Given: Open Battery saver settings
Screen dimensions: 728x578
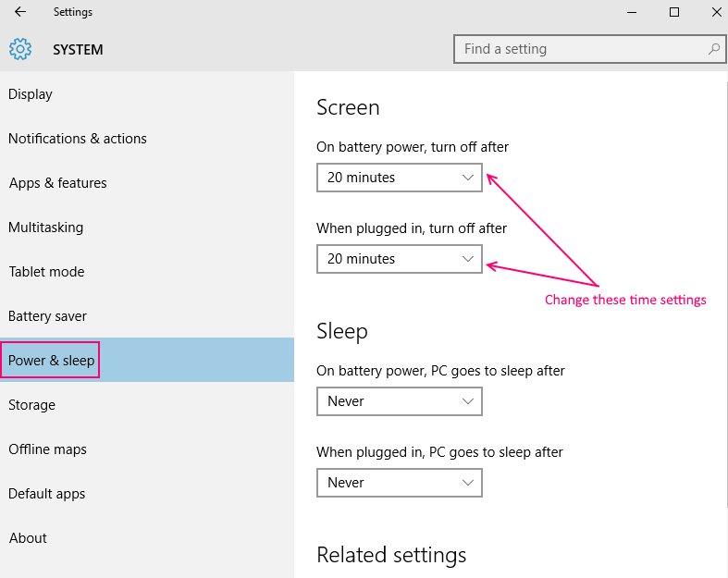Looking at the screenshot, I should pos(147,316).
